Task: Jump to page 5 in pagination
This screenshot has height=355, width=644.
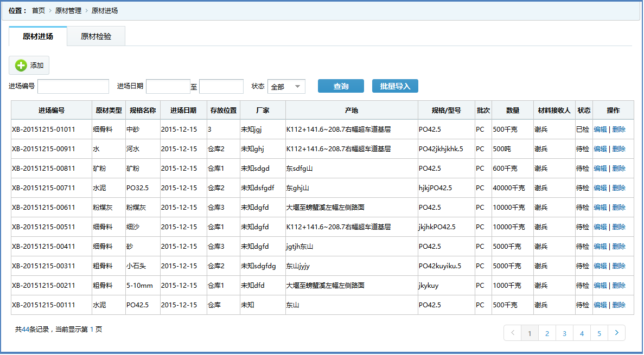Action: (x=599, y=333)
